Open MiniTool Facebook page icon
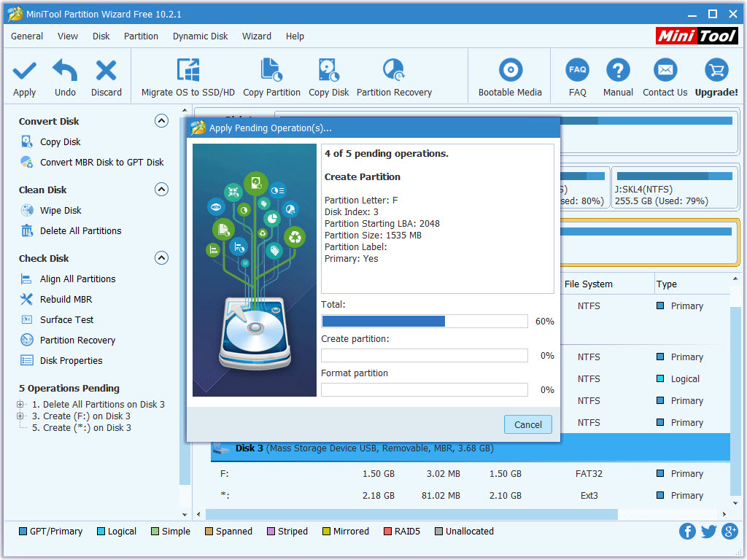This screenshot has height=560, width=747. point(687,531)
